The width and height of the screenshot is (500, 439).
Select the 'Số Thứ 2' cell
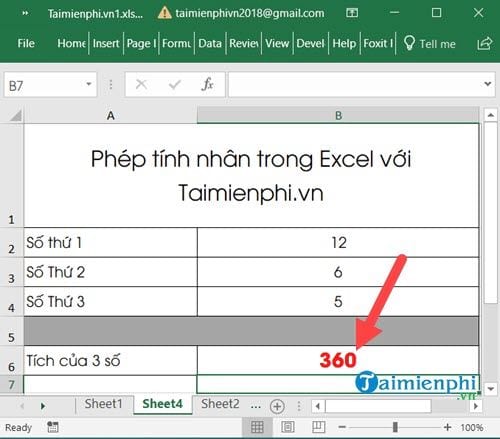click(x=111, y=272)
